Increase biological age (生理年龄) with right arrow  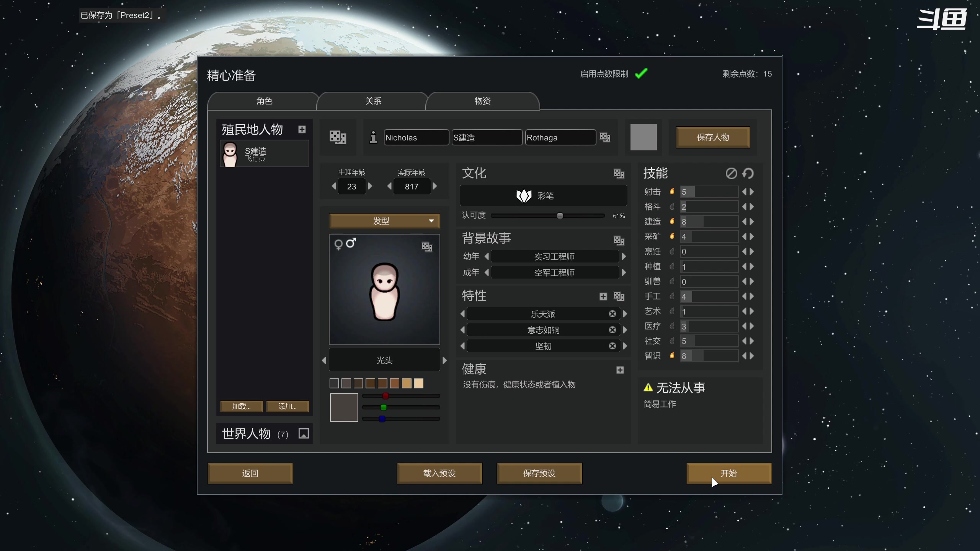[x=370, y=186]
